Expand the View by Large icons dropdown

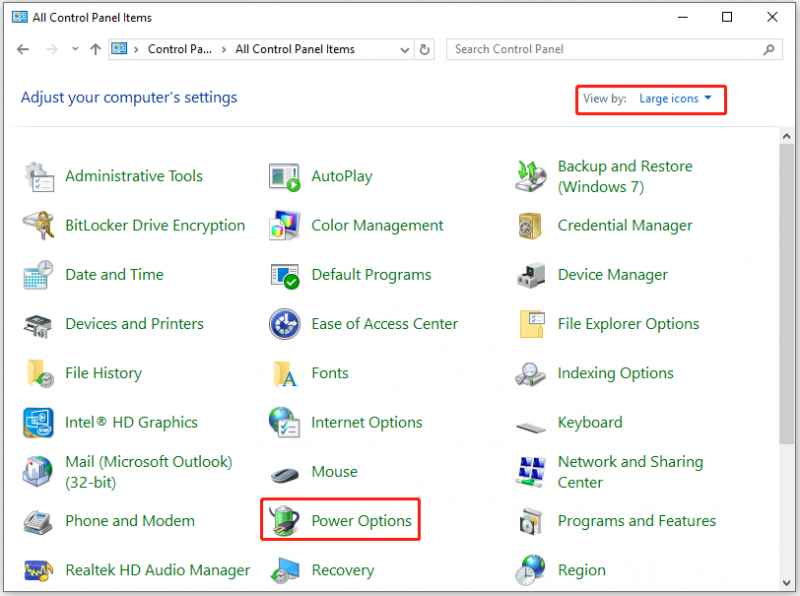click(675, 98)
